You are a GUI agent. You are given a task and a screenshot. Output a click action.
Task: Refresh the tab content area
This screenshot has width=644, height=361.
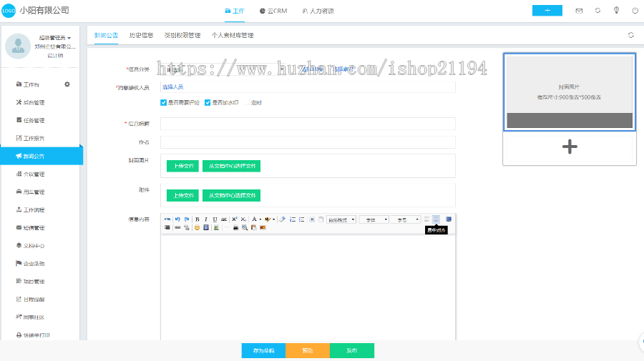[x=631, y=35]
